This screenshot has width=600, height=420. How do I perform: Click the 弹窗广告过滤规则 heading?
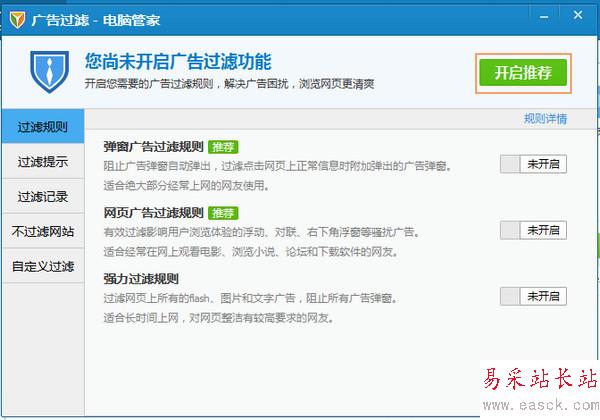(x=153, y=147)
